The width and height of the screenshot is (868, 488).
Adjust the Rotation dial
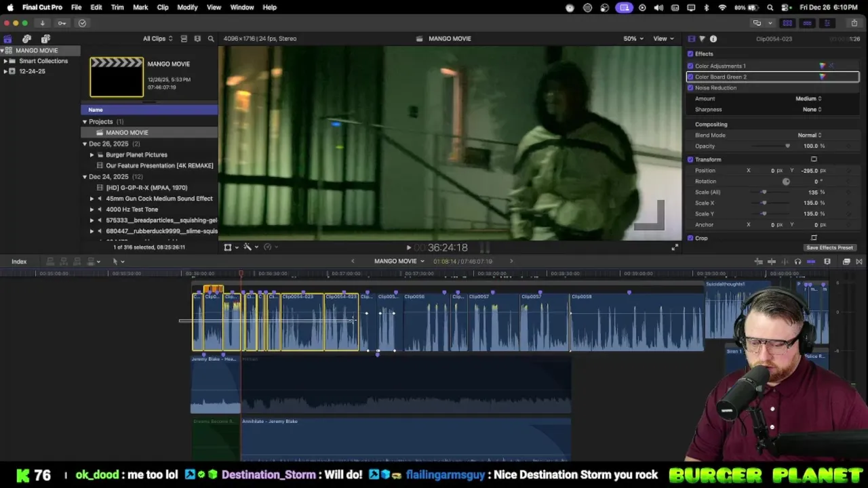click(x=786, y=181)
